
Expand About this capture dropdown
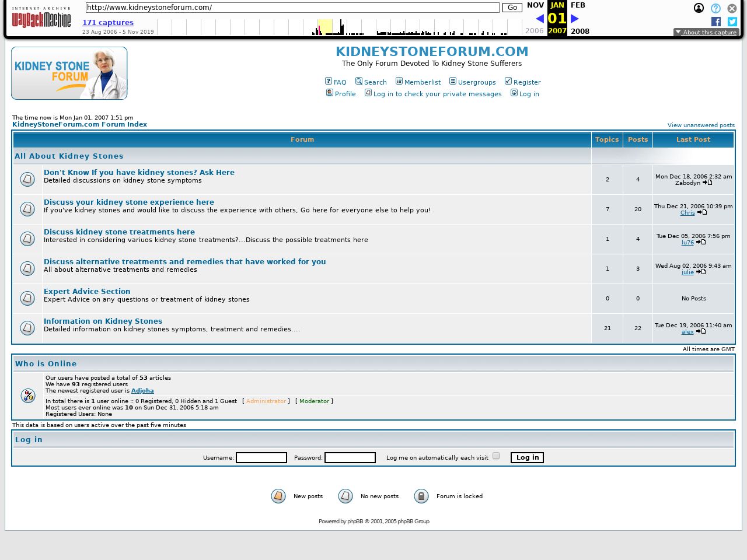coord(706,33)
